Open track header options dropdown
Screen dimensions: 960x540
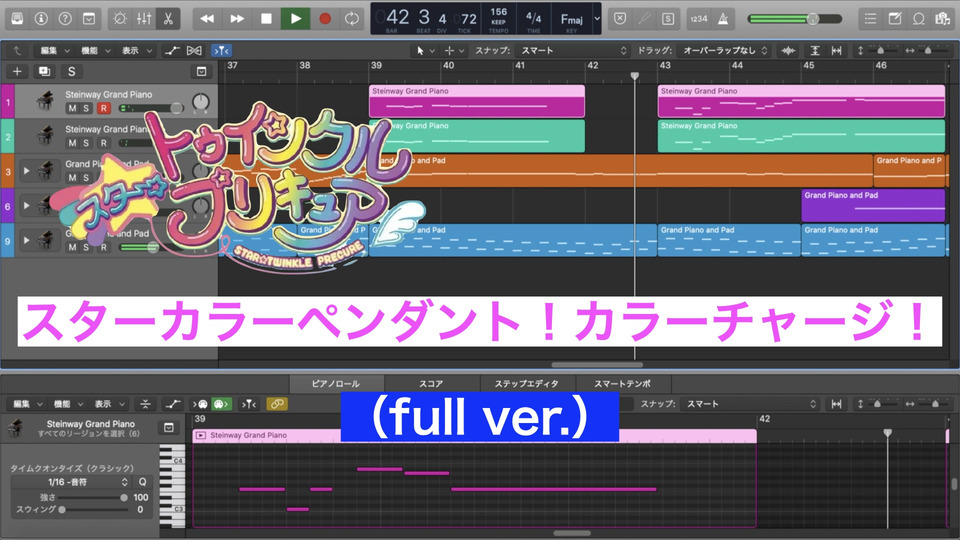tap(201, 72)
